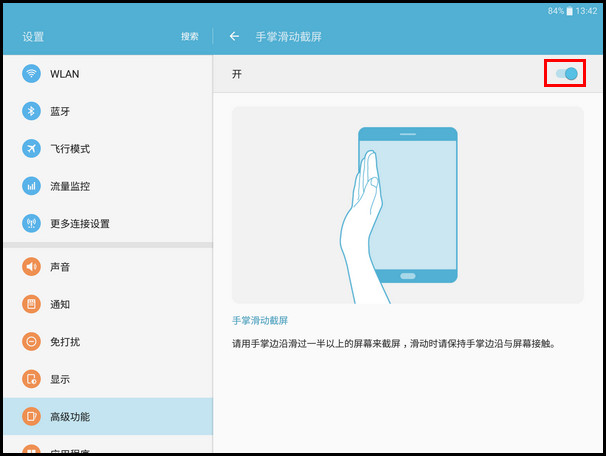Screen dimensions: 606x456
Task: Tap the display (显示) icon
Action: (31, 379)
